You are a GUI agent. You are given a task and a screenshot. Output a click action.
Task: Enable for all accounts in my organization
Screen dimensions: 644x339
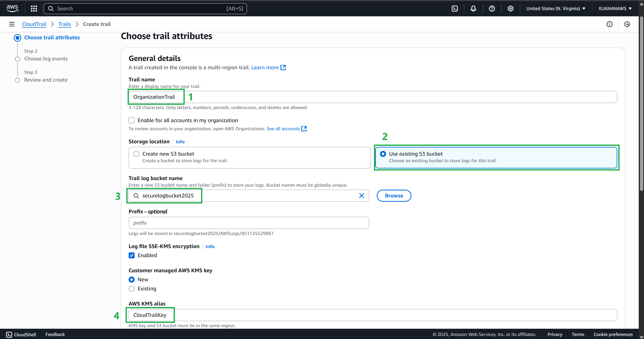(132, 120)
